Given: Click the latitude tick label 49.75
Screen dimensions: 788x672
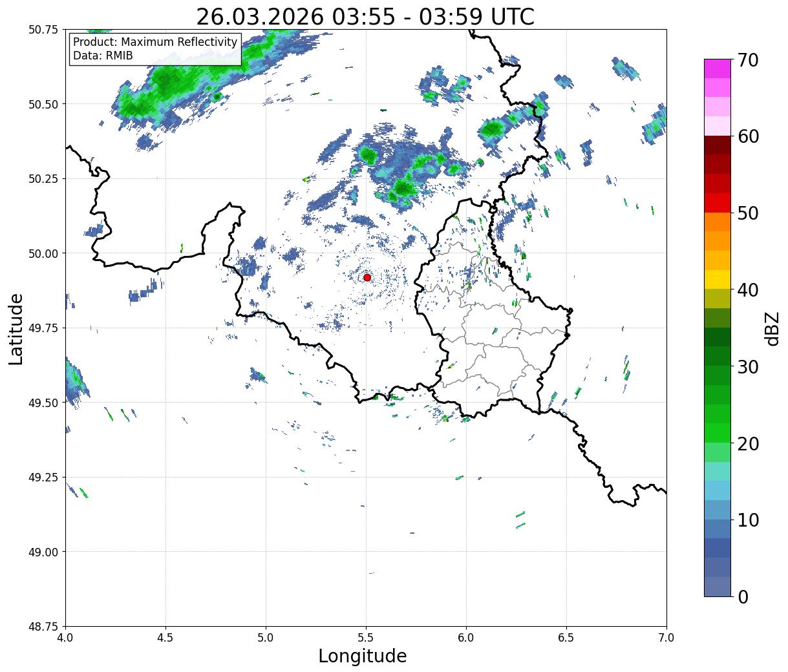Looking at the screenshot, I should tap(43, 328).
